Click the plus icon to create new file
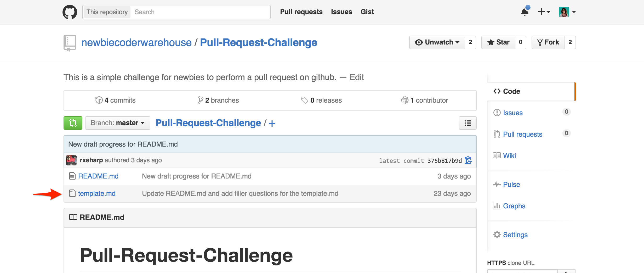 tap(272, 123)
